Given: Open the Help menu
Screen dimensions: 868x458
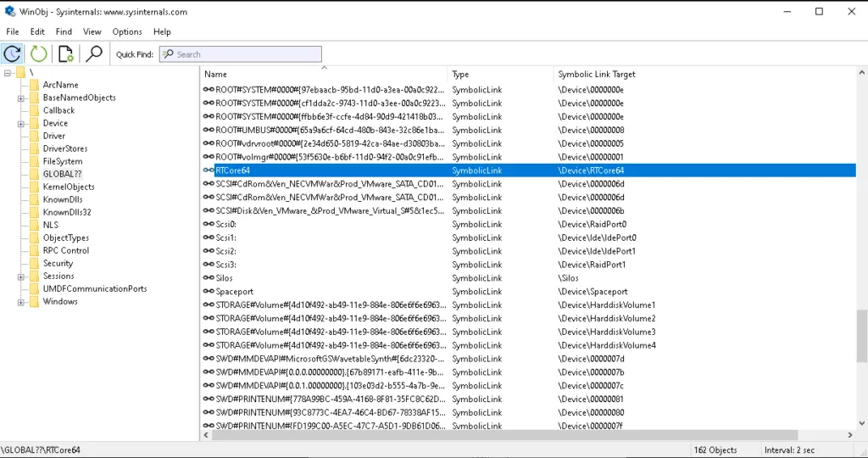Looking at the screenshot, I should point(162,31).
